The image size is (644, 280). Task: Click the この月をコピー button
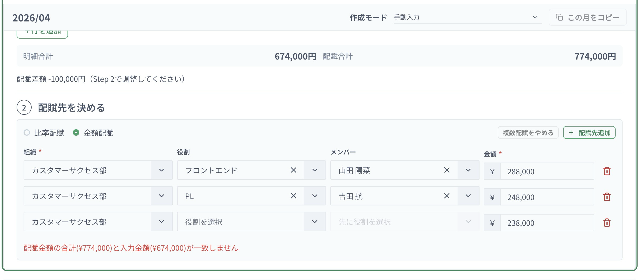click(588, 17)
